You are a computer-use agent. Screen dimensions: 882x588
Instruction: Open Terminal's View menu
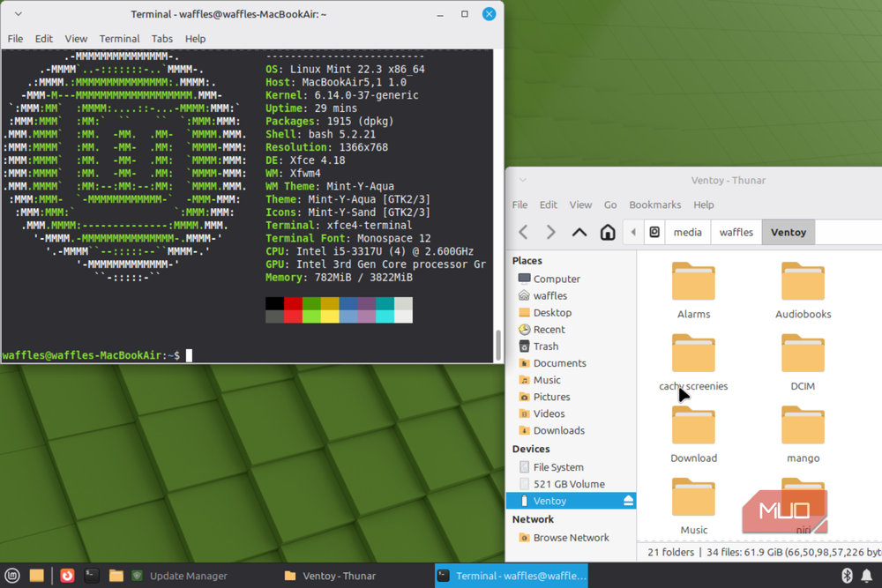[76, 39]
